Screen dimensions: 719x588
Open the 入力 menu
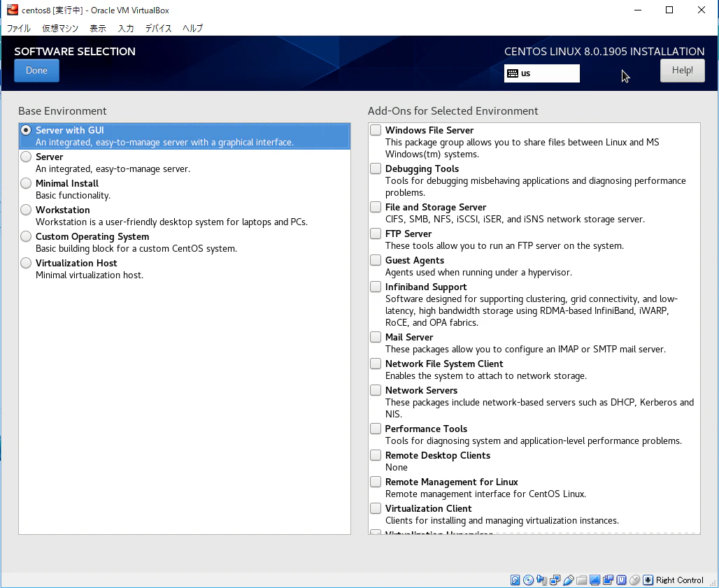coord(126,29)
